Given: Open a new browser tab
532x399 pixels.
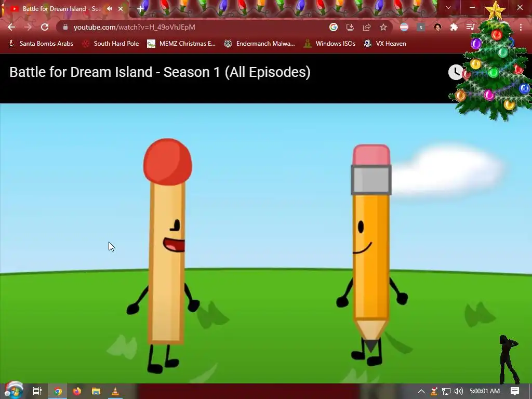Looking at the screenshot, I should click(140, 9).
